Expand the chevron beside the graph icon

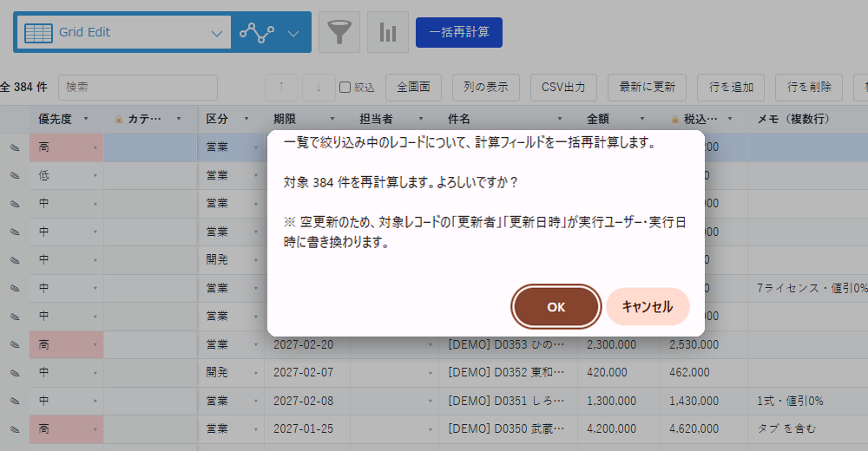[x=293, y=33]
